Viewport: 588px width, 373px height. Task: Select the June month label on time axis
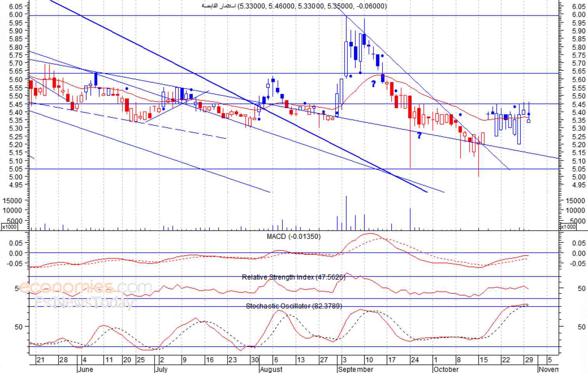coord(85,369)
